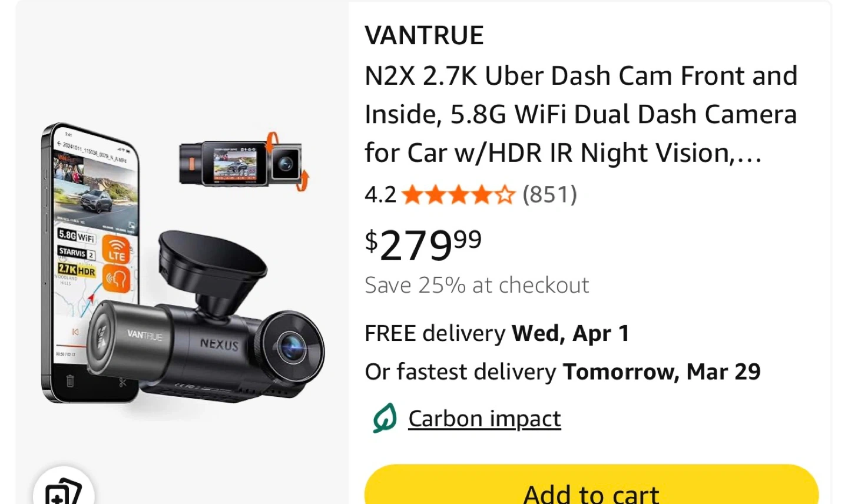848x504 pixels.
Task: Open the Carbon impact link
Action: 484,419
